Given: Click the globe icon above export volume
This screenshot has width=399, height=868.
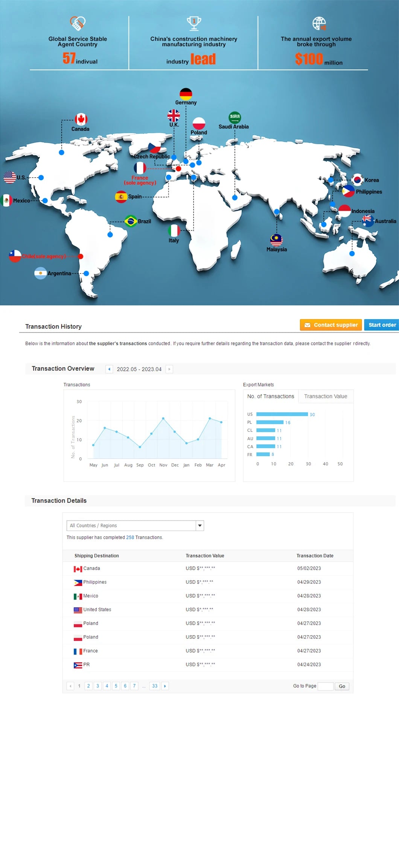Looking at the screenshot, I should (319, 23).
